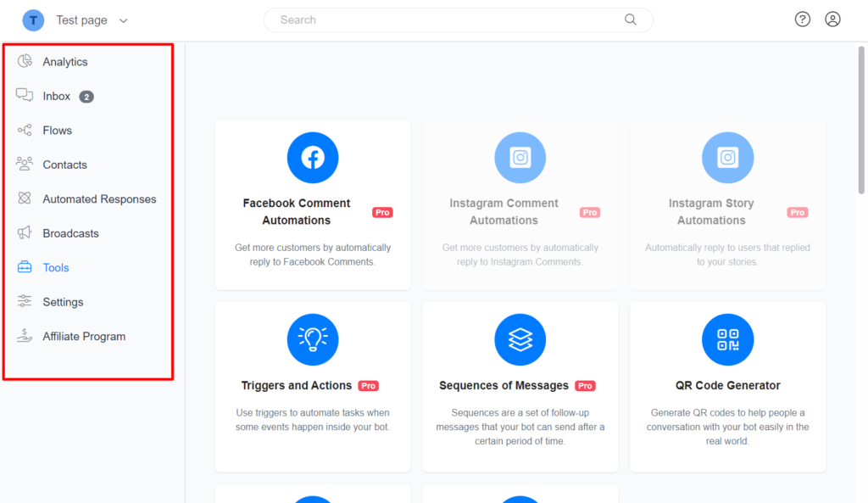This screenshot has height=503, width=868.
Task: Click the Contacts people icon
Action: coord(25,164)
